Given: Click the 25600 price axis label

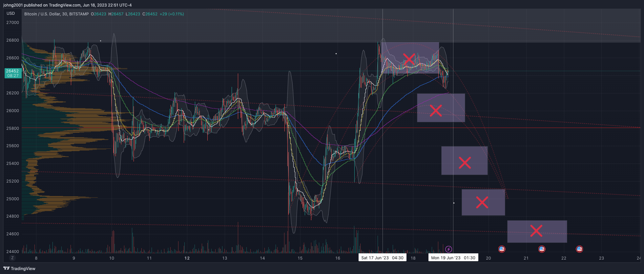Looking at the screenshot, I should point(13,146).
